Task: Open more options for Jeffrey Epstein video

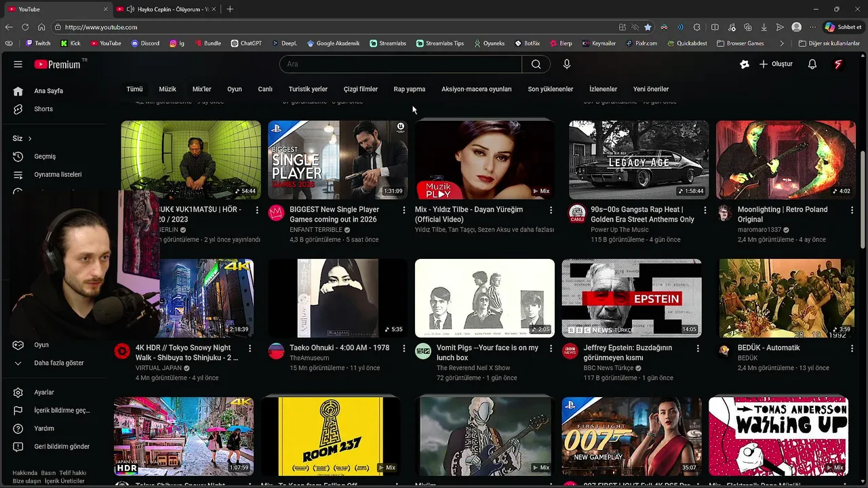Action: pos(698,348)
